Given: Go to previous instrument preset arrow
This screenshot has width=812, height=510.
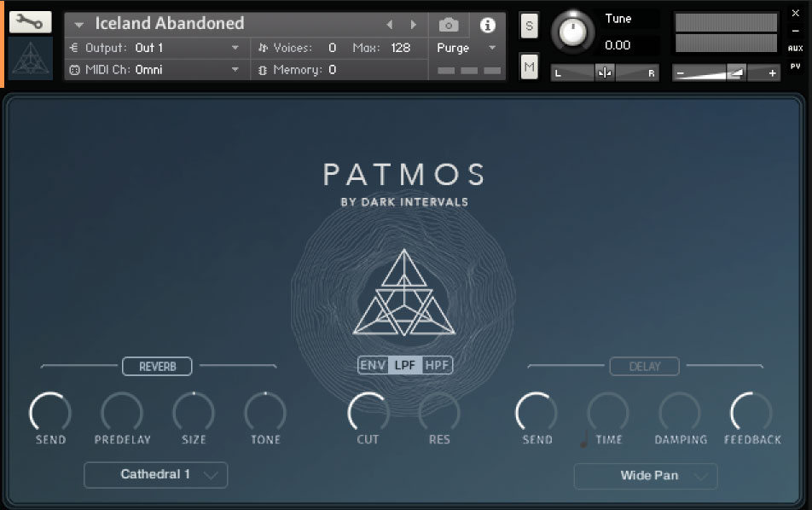Looking at the screenshot, I should (x=390, y=25).
